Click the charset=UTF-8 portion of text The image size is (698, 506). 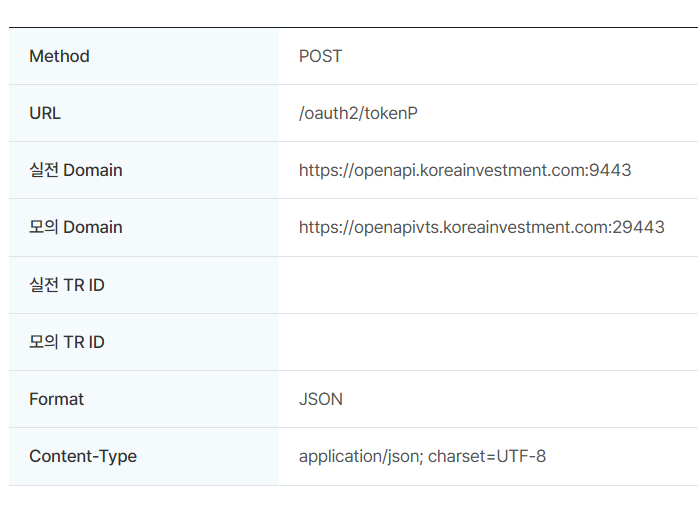point(487,456)
